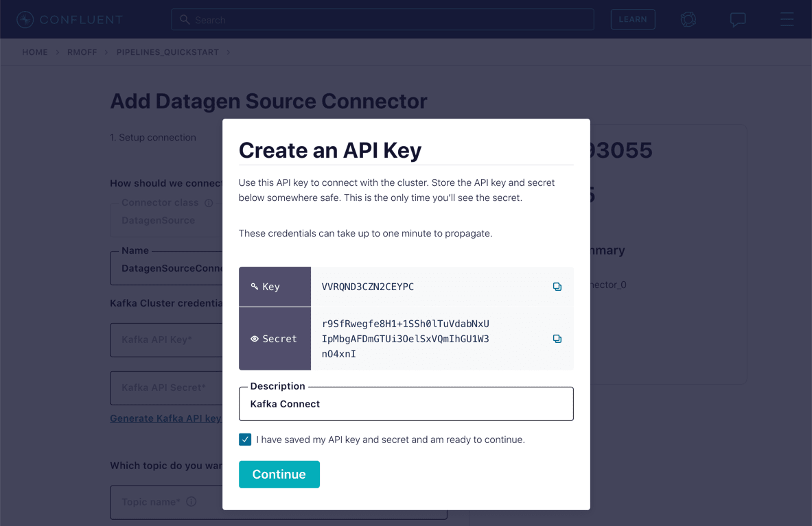Click the Kafka API Secret field
The height and width of the screenshot is (526, 812).
166,388
